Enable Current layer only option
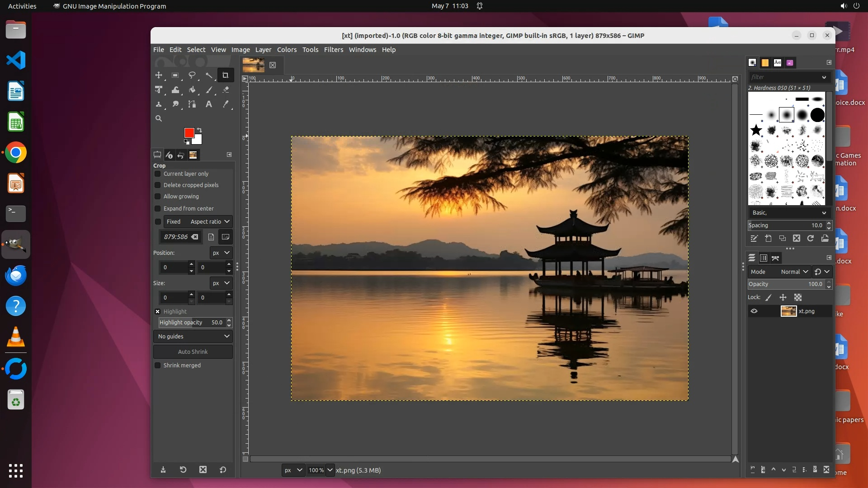 click(x=158, y=174)
